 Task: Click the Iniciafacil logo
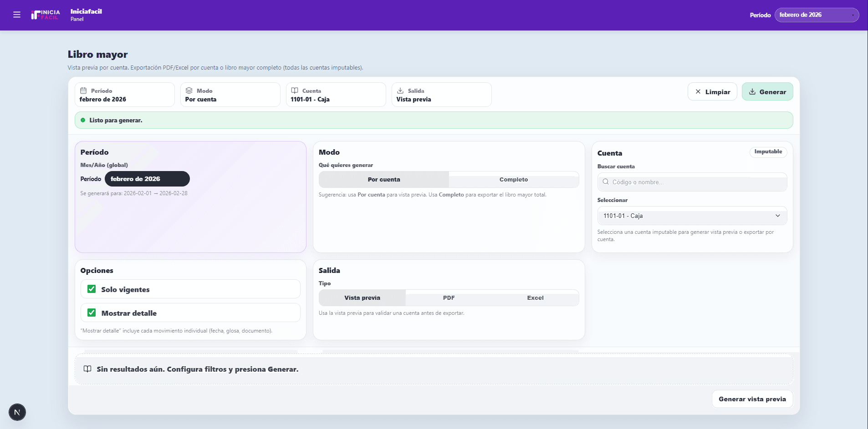pyautogui.click(x=46, y=15)
